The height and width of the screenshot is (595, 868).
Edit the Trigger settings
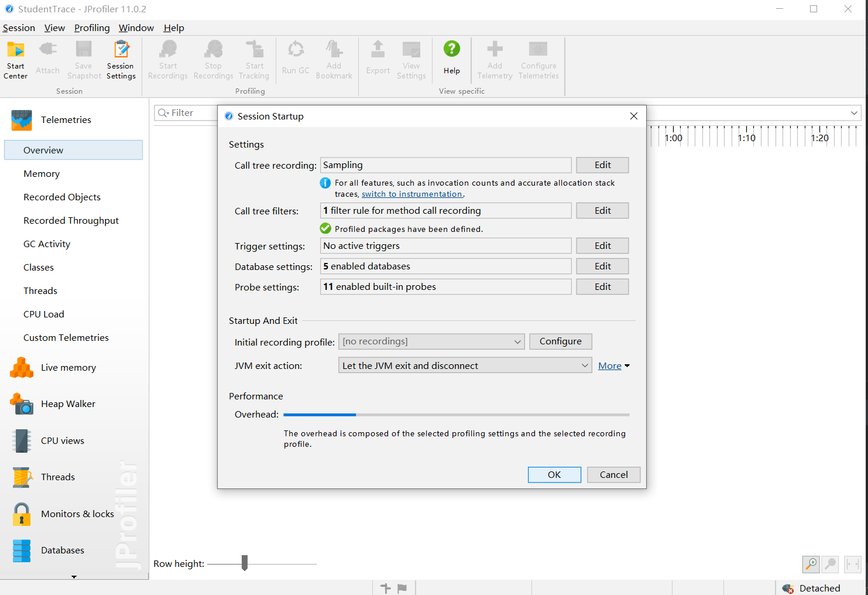(602, 246)
